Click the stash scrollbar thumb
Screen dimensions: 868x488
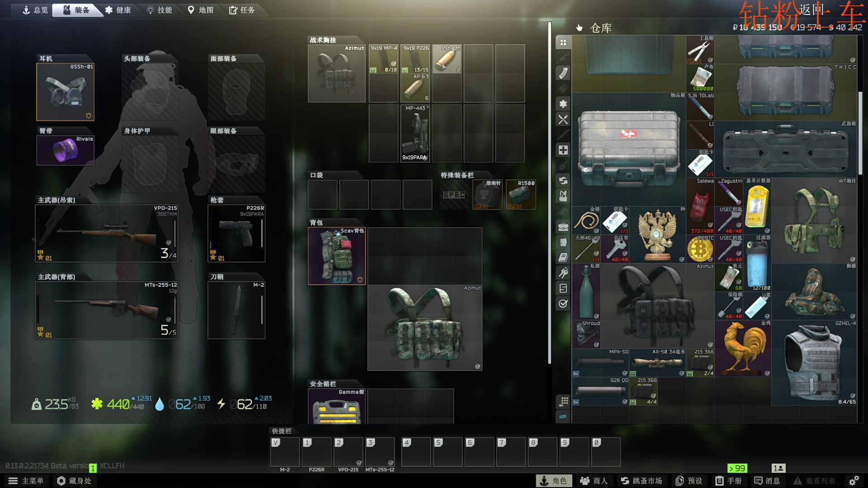pos(860,133)
